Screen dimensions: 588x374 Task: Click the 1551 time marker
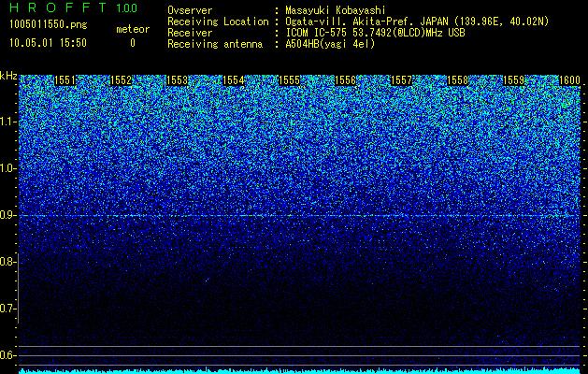(65, 80)
